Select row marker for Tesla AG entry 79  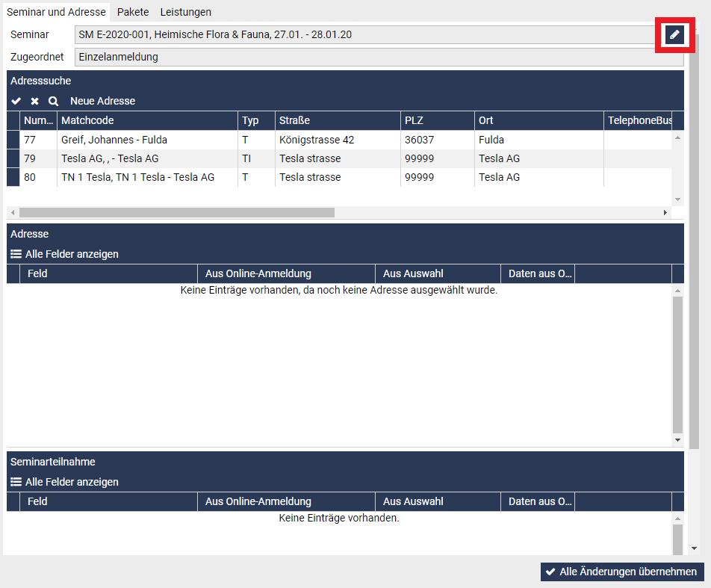13,158
